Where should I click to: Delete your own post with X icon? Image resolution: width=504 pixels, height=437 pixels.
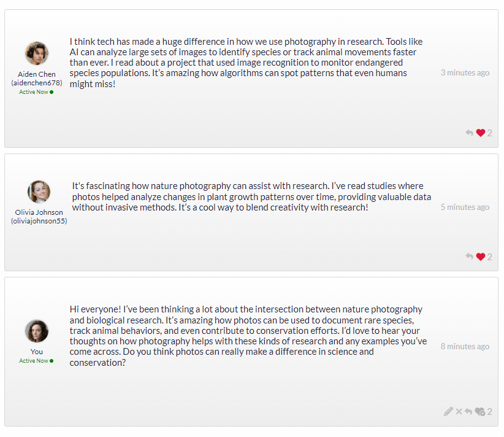(459, 412)
